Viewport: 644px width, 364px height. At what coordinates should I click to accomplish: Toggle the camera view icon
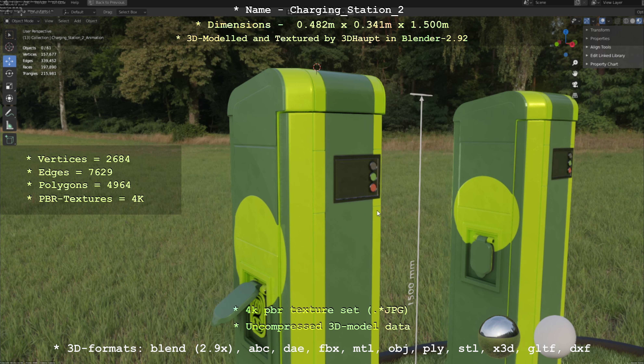575,85
